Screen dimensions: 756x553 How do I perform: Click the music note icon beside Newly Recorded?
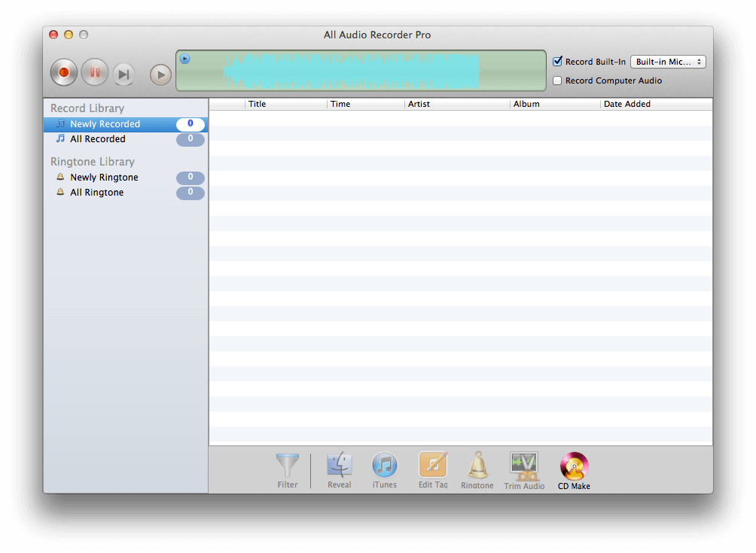[x=60, y=124]
